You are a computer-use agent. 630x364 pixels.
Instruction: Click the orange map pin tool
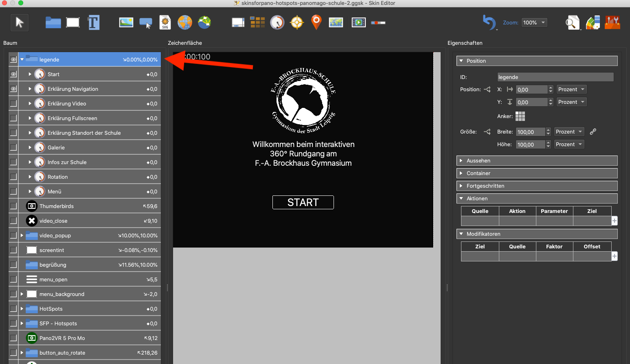pyautogui.click(x=316, y=22)
